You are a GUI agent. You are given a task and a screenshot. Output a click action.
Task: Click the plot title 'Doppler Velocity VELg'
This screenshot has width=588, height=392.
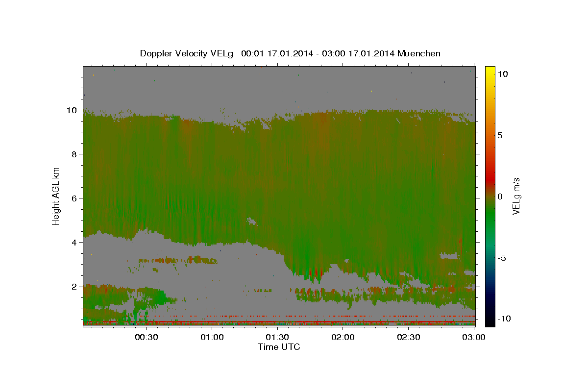click(x=187, y=53)
